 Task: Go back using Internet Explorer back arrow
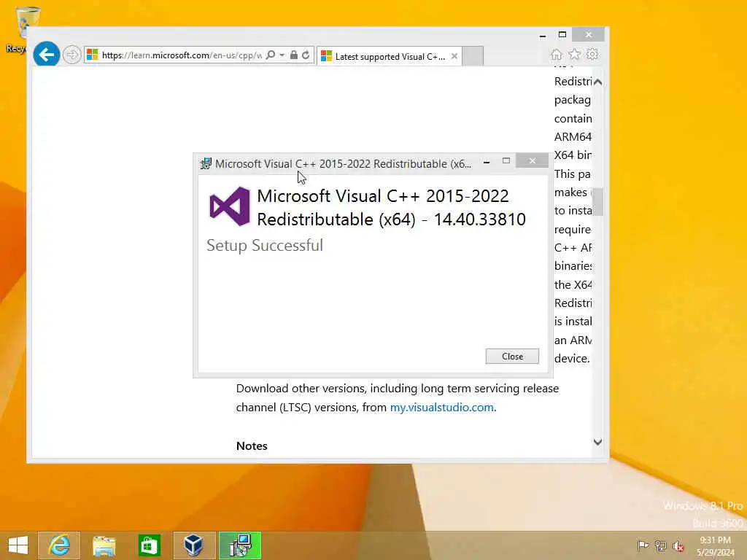click(46, 55)
